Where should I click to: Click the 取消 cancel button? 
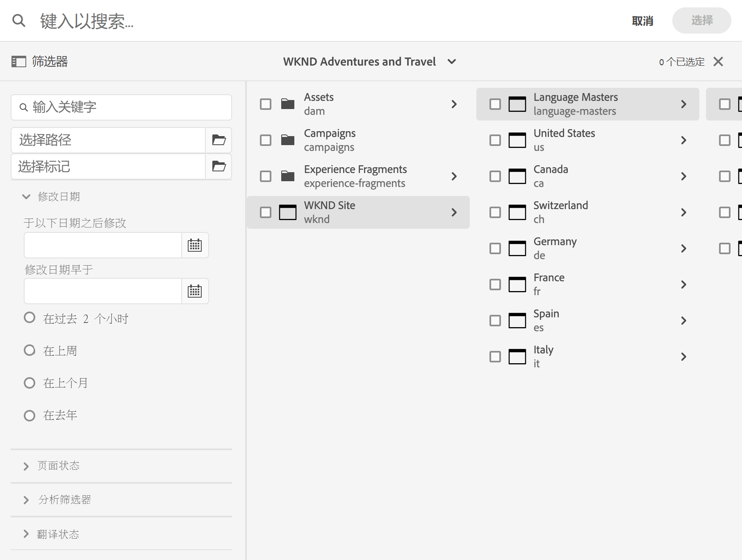point(642,21)
